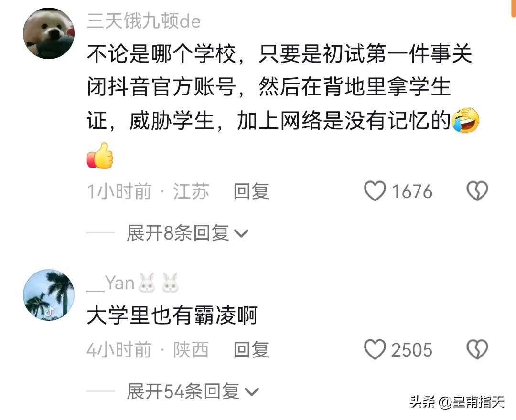Tap the comment text 大学里也有霸凌啊
516x420 pixels.
click(x=172, y=315)
